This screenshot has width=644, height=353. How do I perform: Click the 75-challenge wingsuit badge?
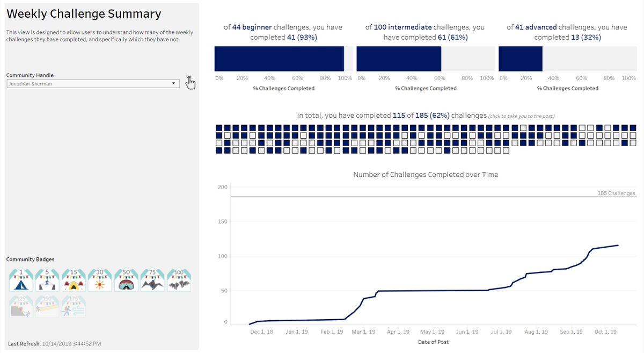coord(152,280)
